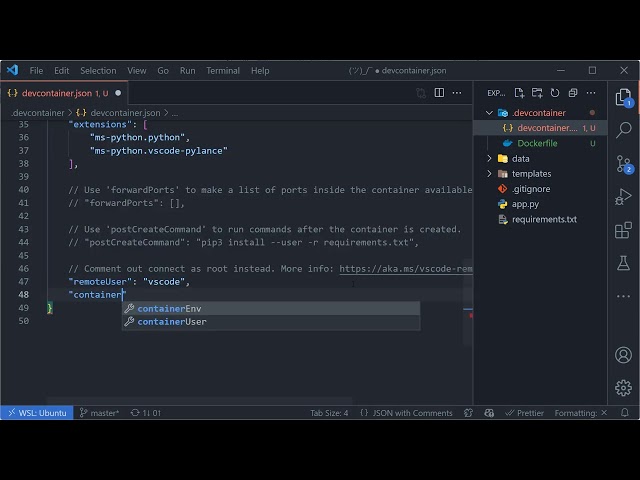Click line number 48 in the gutter

pos(24,295)
